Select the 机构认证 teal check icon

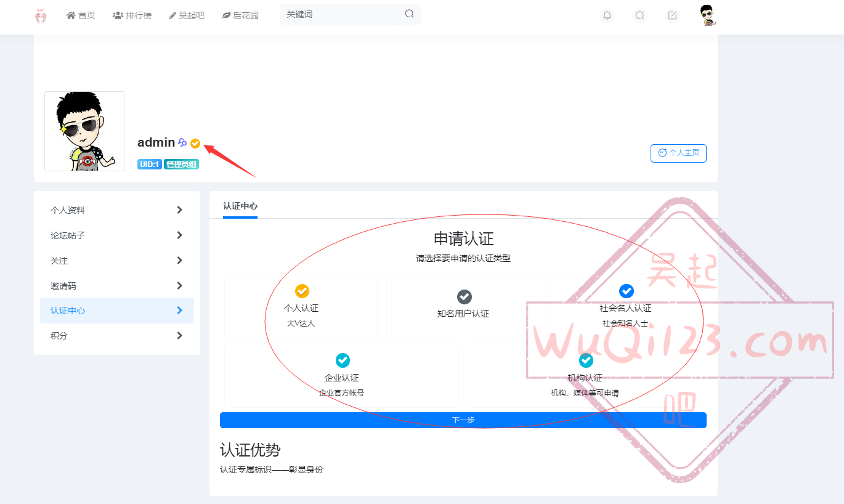point(586,360)
